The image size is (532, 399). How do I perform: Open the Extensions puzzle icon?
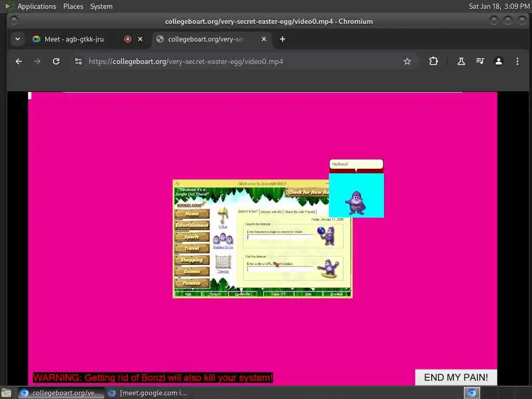pyautogui.click(x=433, y=61)
